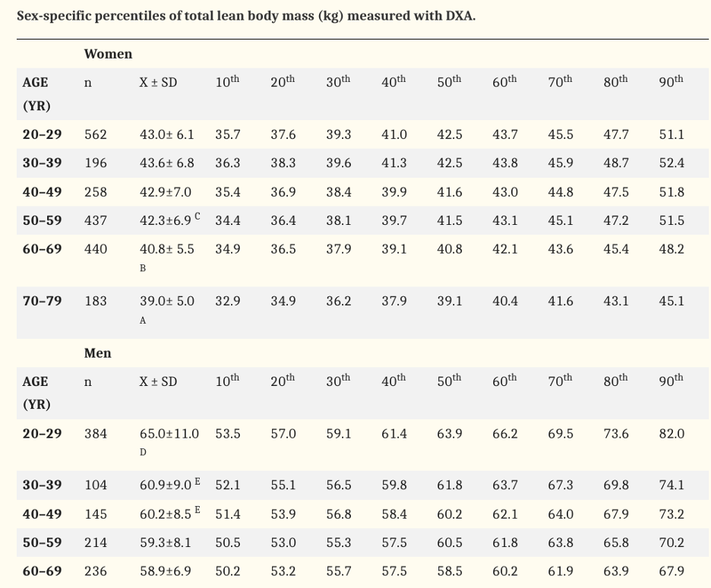Screen dimensions: 711x588
Task: Click 45.1 in the women's 70–79 row
Action: (x=671, y=301)
